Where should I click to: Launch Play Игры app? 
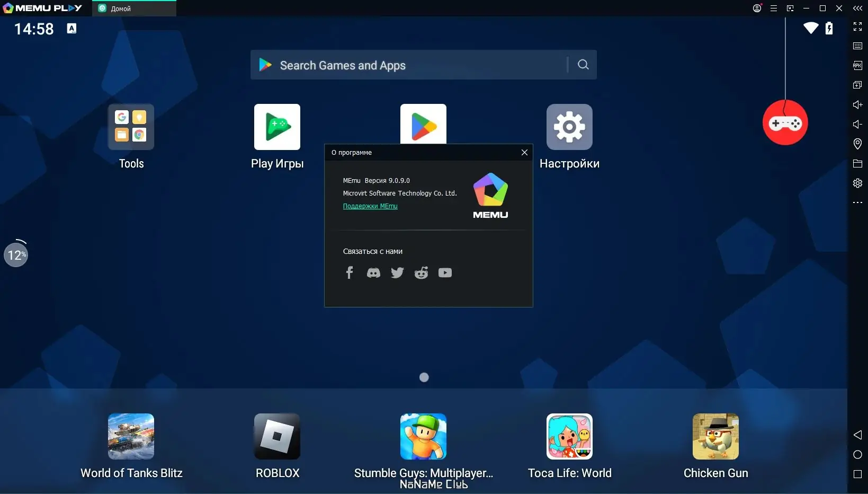[277, 127]
